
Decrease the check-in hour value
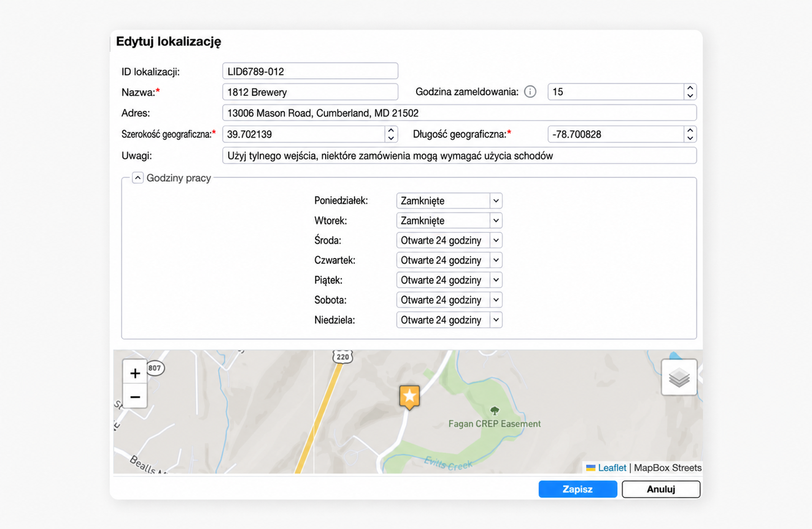click(690, 95)
